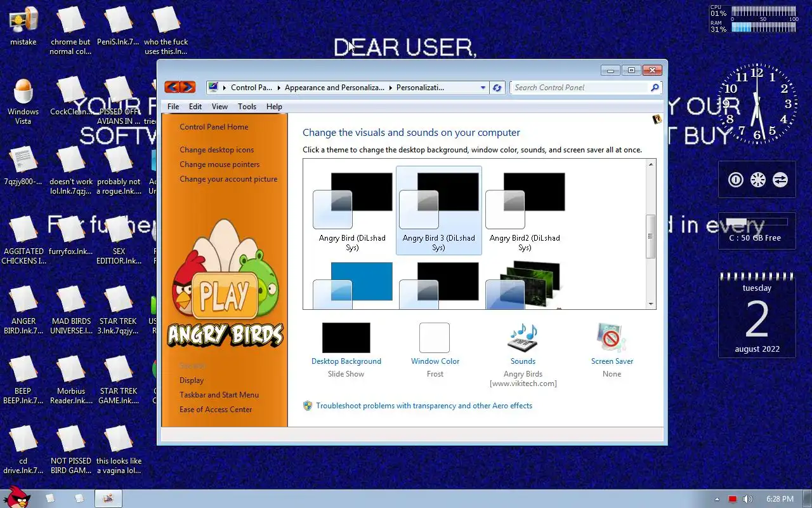Select the 'Angry Bird 3 (DiLshad Sys)' theme
812x508 pixels.
tap(438, 211)
